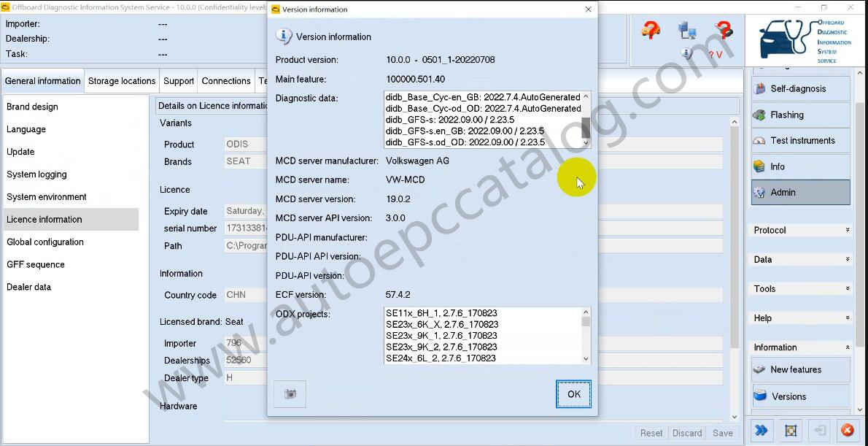Click the greyed-out logout door icon
The width and height of the screenshot is (868, 446).
pos(818,431)
